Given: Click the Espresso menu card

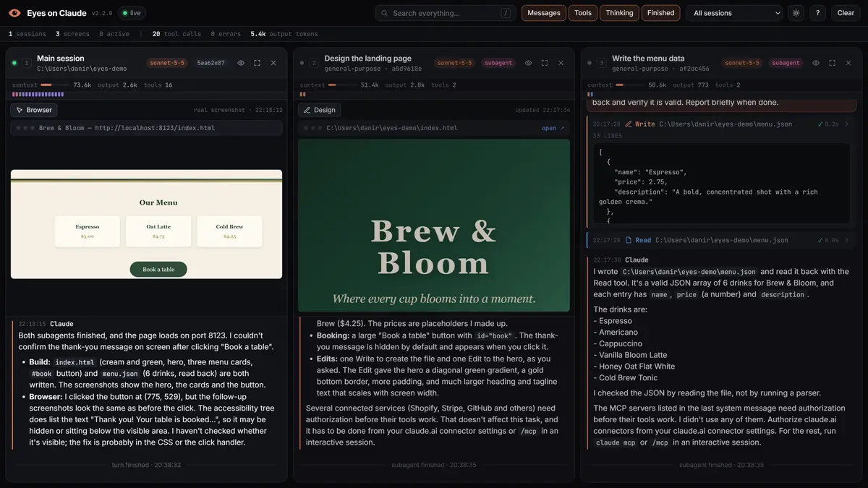Looking at the screenshot, I should point(88,231).
